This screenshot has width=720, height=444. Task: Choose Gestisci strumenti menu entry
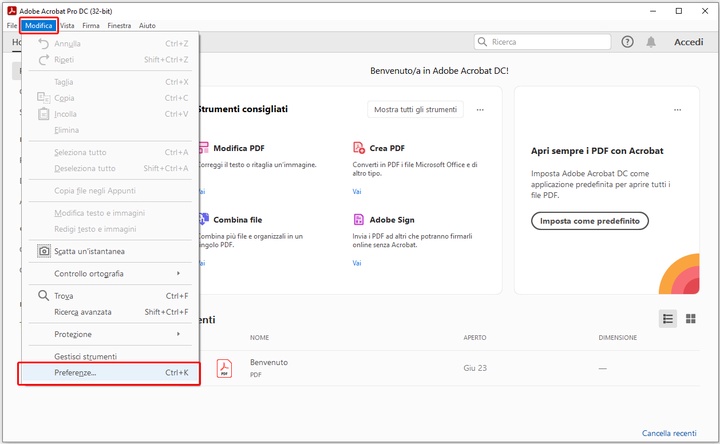coord(110,357)
